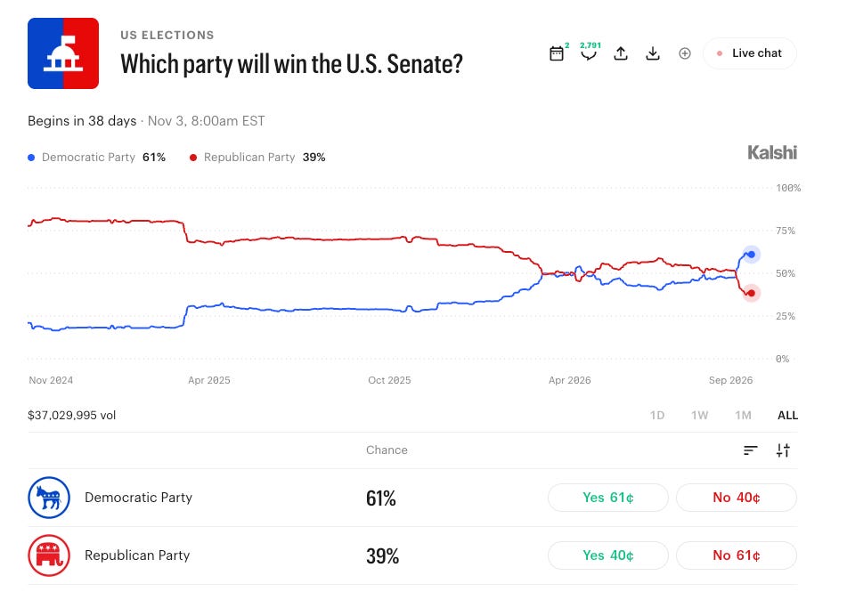The width and height of the screenshot is (847, 616).
Task: Toggle Republican Party legend entry
Action: click(257, 157)
